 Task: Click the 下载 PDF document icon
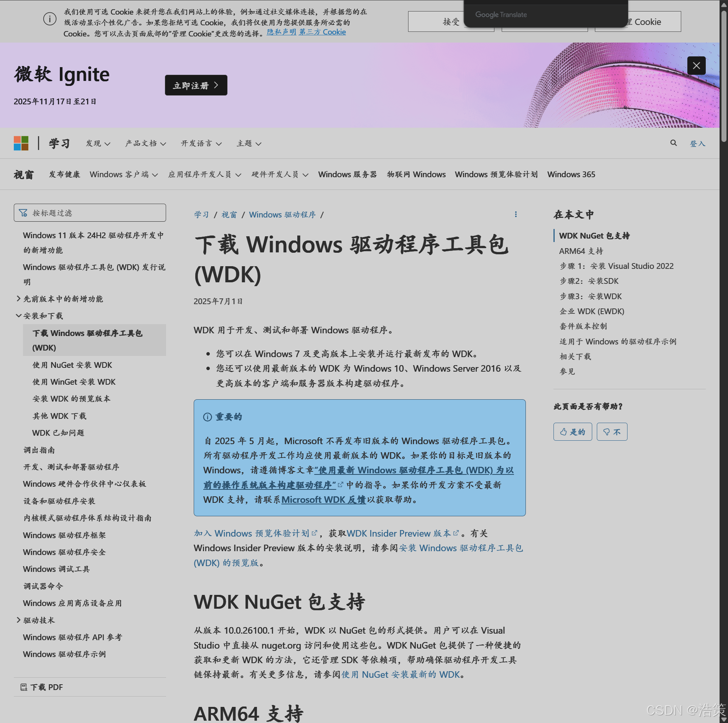click(x=24, y=687)
